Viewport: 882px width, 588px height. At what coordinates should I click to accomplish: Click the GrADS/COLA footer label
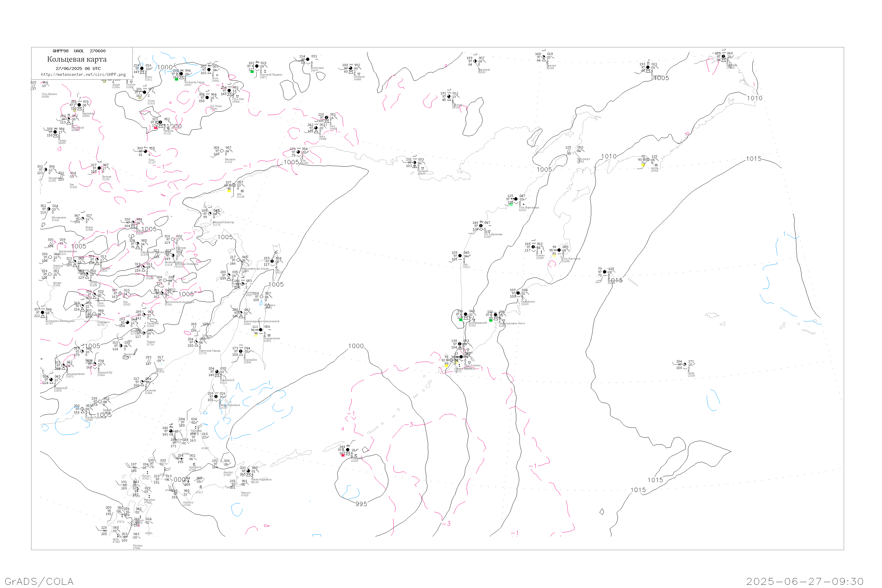click(x=39, y=581)
